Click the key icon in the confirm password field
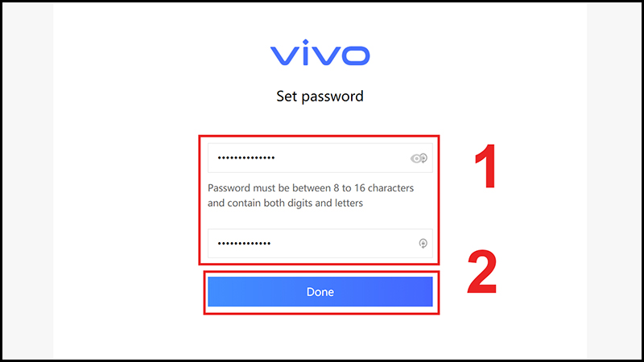644x362 pixels. tap(423, 244)
